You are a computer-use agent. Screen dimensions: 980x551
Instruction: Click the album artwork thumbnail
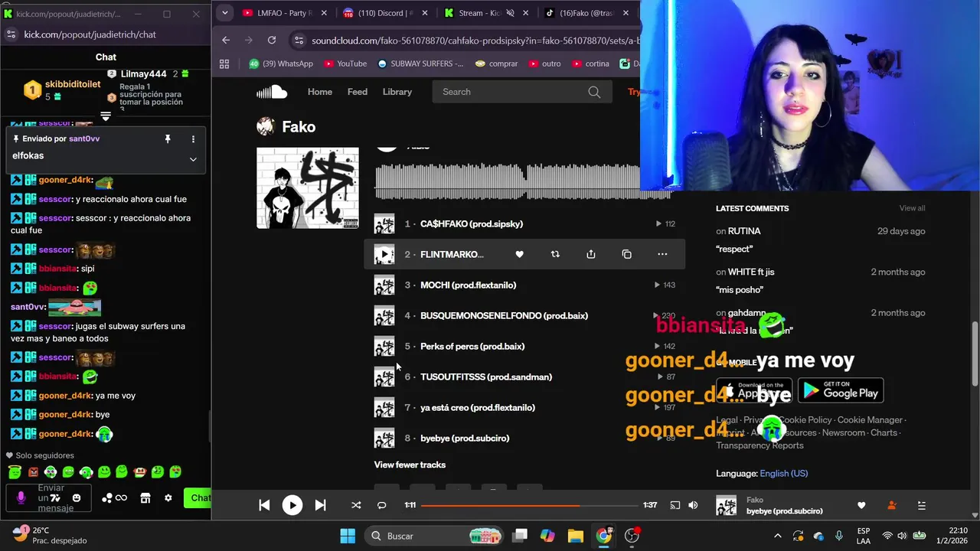pos(308,188)
